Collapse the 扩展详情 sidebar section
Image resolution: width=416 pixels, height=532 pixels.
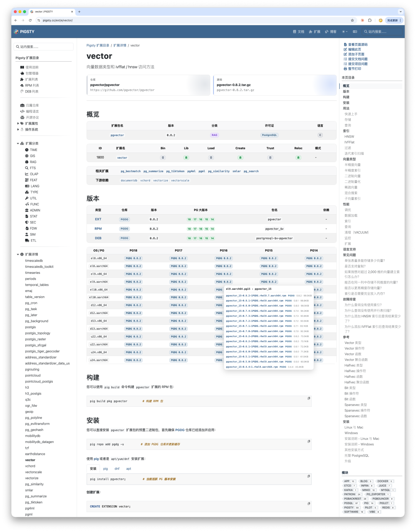[x=18, y=255]
